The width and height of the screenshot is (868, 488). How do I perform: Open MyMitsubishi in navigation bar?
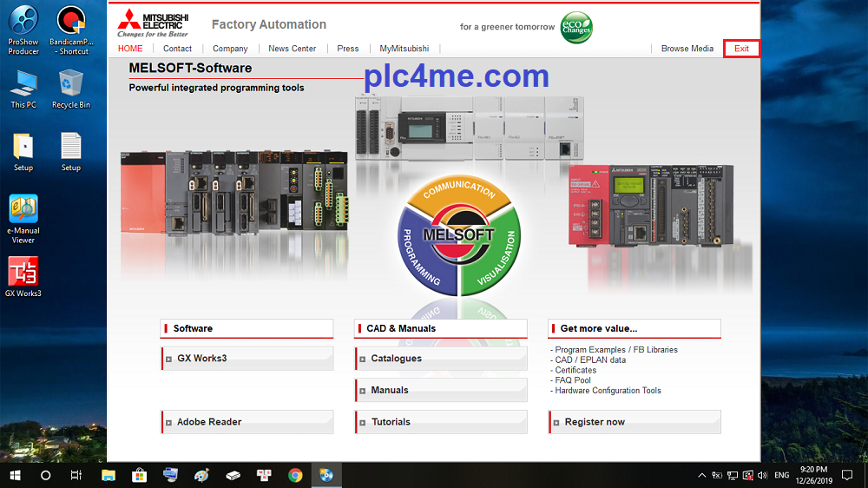(x=404, y=49)
